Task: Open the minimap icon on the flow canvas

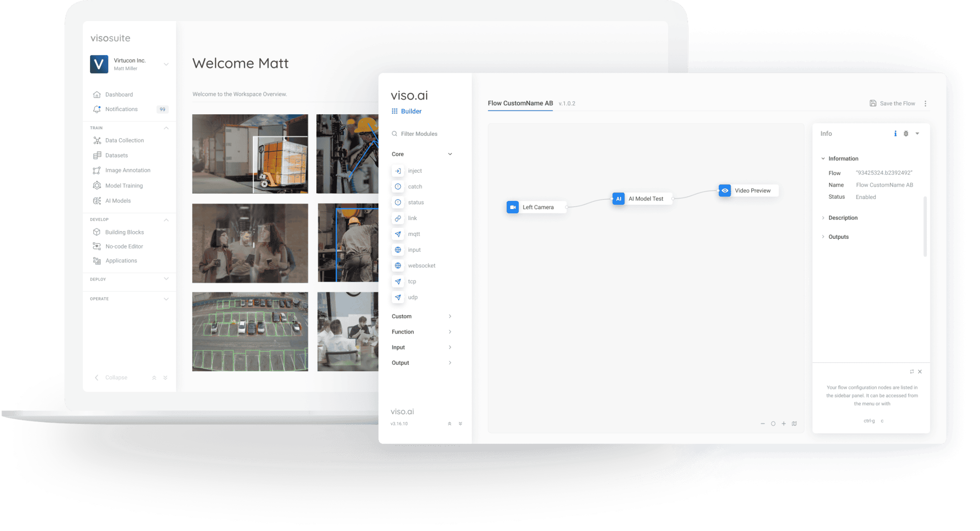Action: coord(794,423)
